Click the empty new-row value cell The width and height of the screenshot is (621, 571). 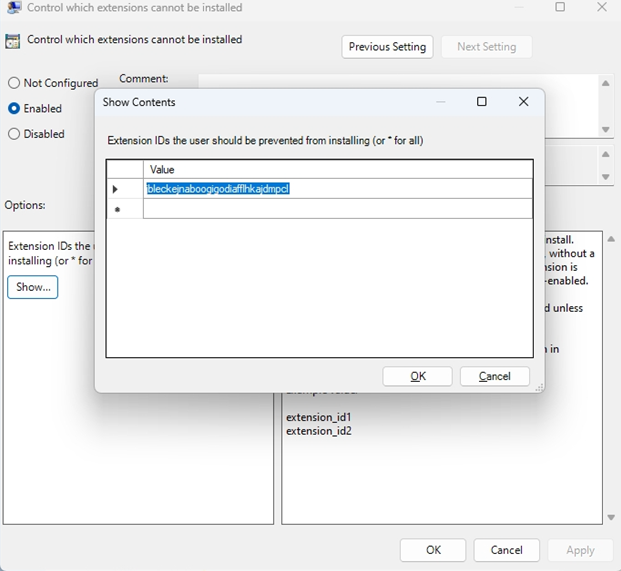[338, 209]
